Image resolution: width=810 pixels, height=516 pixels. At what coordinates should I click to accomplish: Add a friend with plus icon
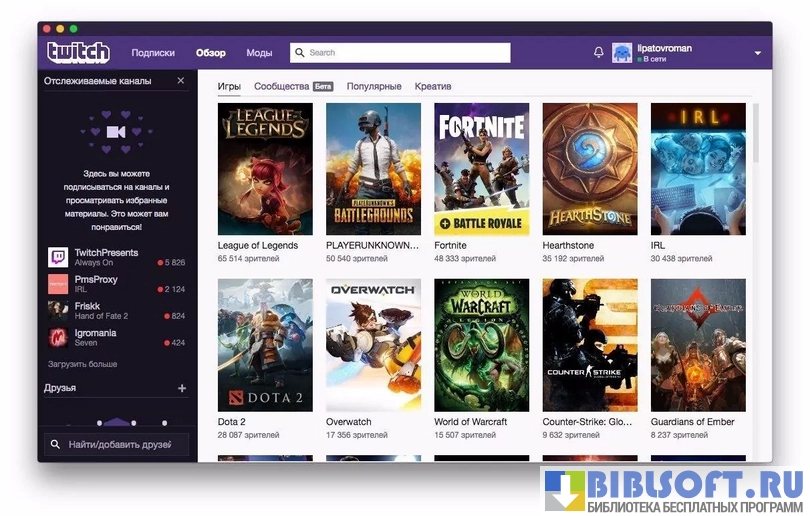click(x=181, y=388)
